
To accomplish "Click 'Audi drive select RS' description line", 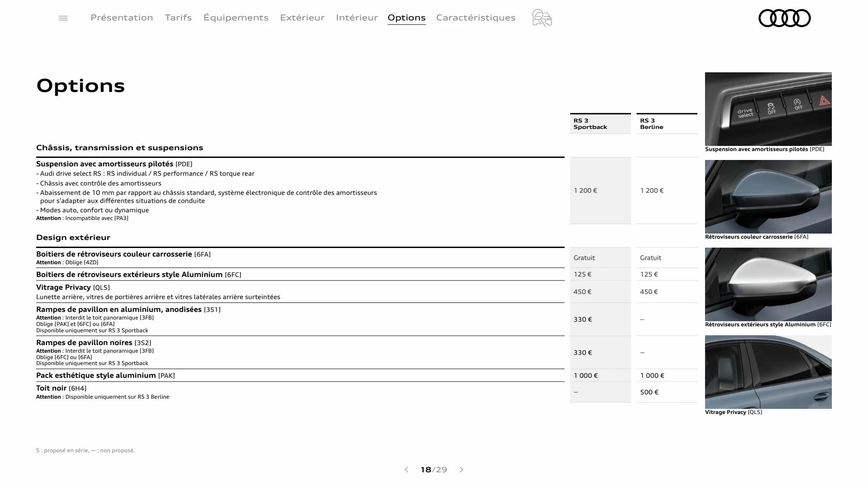I will (x=145, y=174).
